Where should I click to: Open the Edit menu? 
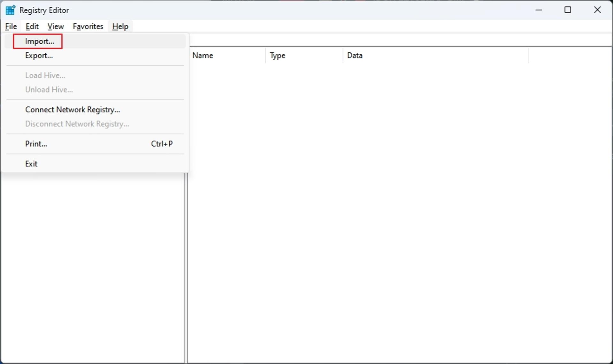[32, 27]
